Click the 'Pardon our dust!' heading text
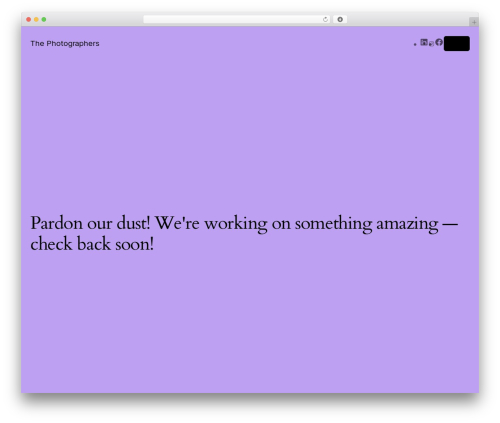Screen dimensions: 500x423 tap(90, 223)
